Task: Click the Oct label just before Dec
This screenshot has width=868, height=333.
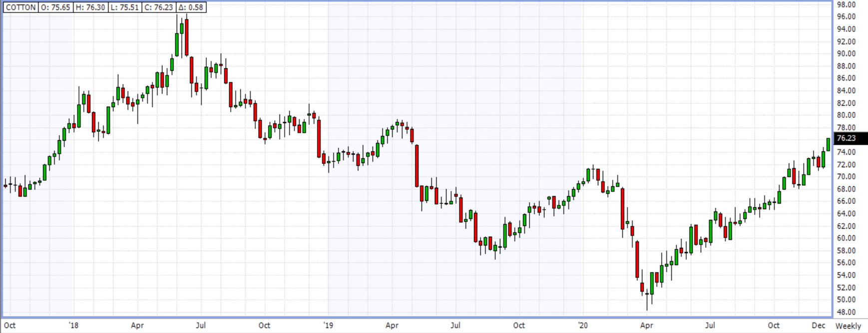Action: click(774, 326)
